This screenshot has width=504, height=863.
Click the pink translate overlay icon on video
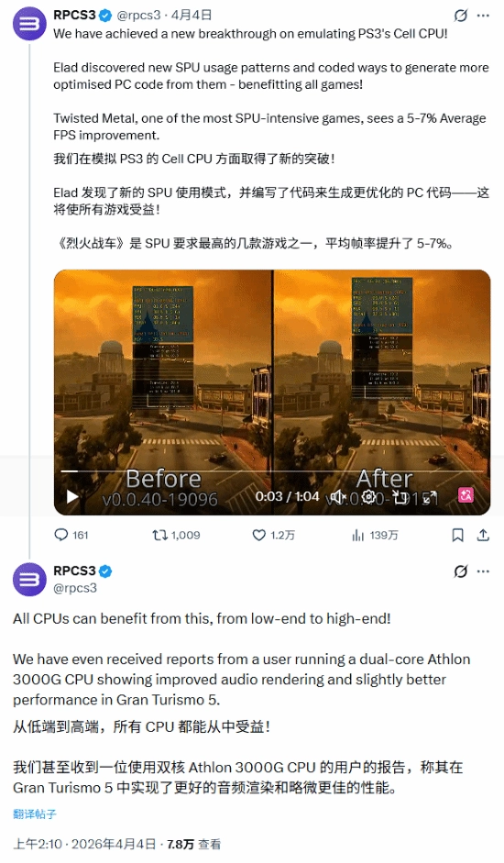click(466, 495)
